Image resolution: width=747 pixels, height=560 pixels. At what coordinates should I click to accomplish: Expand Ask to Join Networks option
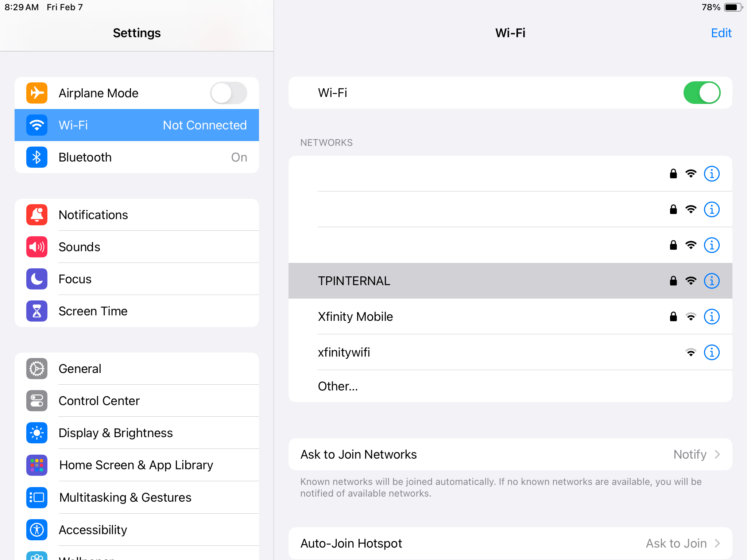[x=510, y=454]
